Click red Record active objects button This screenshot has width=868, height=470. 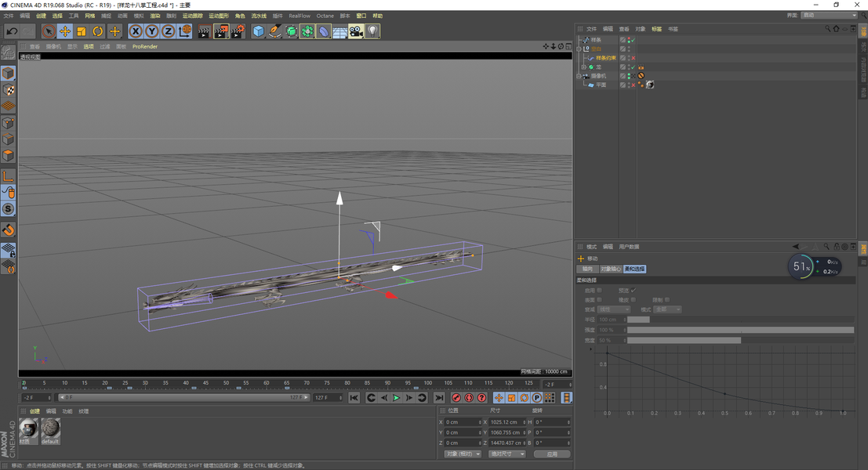[x=456, y=398]
